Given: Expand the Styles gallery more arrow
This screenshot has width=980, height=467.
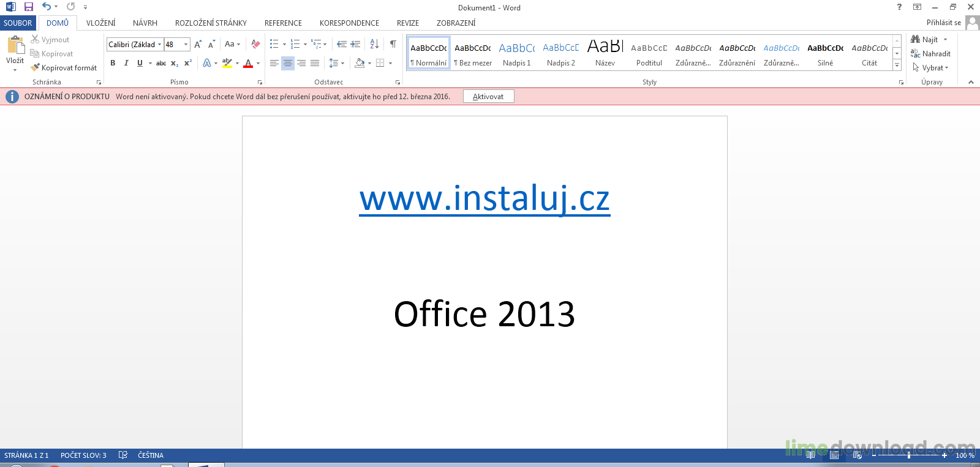Looking at the screenshot, I should (897, 65).
